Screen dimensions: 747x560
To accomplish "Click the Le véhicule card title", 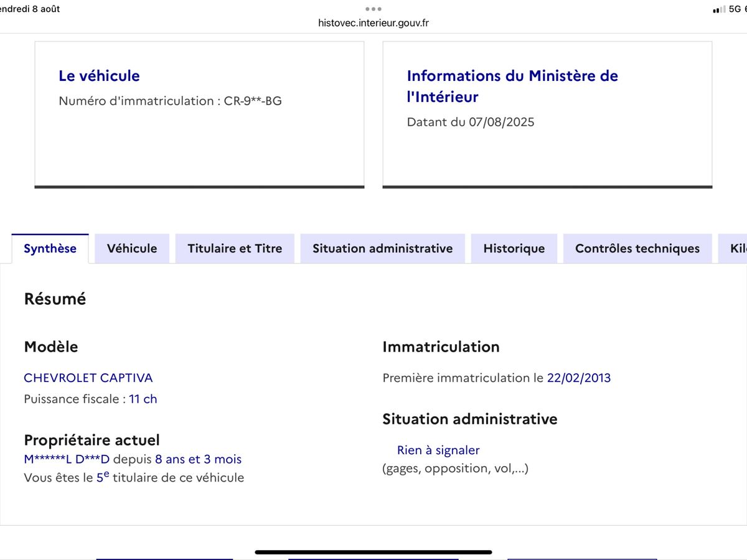I will coord(99,76).
